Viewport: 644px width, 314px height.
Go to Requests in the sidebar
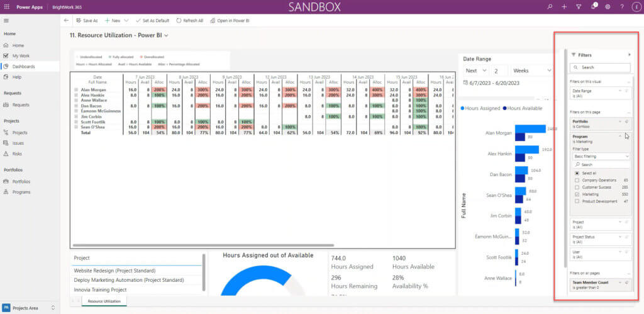pyautogui.click(x=21, y=105)
